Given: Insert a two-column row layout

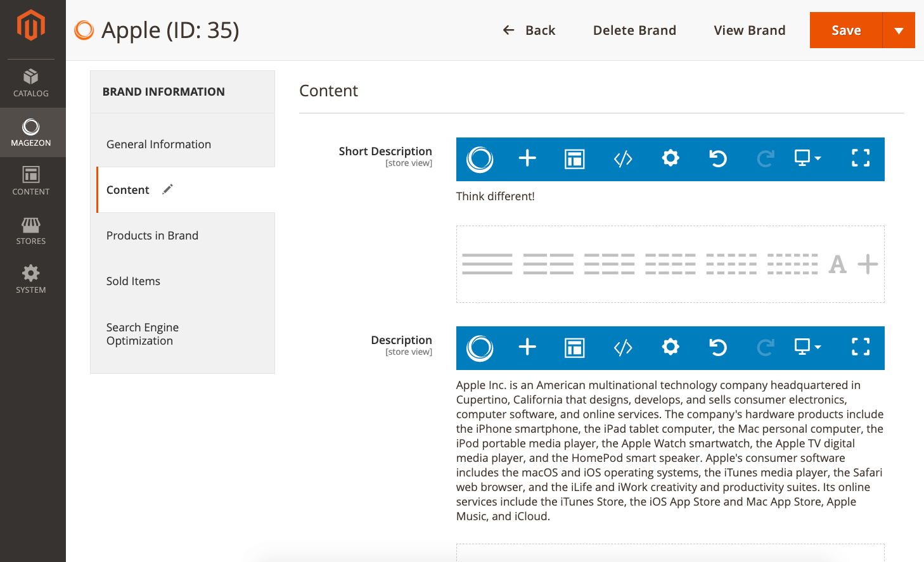Looking at the screenshot, I should 548,264.
